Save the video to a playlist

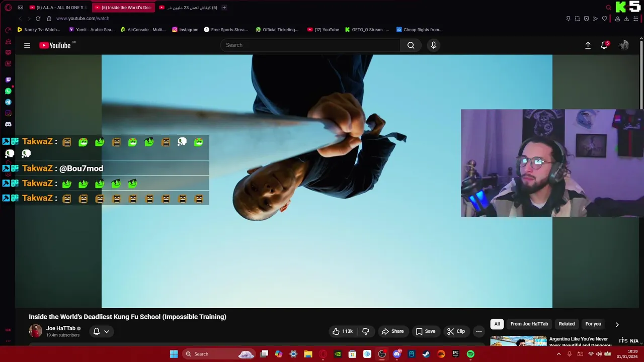[426, 331]
